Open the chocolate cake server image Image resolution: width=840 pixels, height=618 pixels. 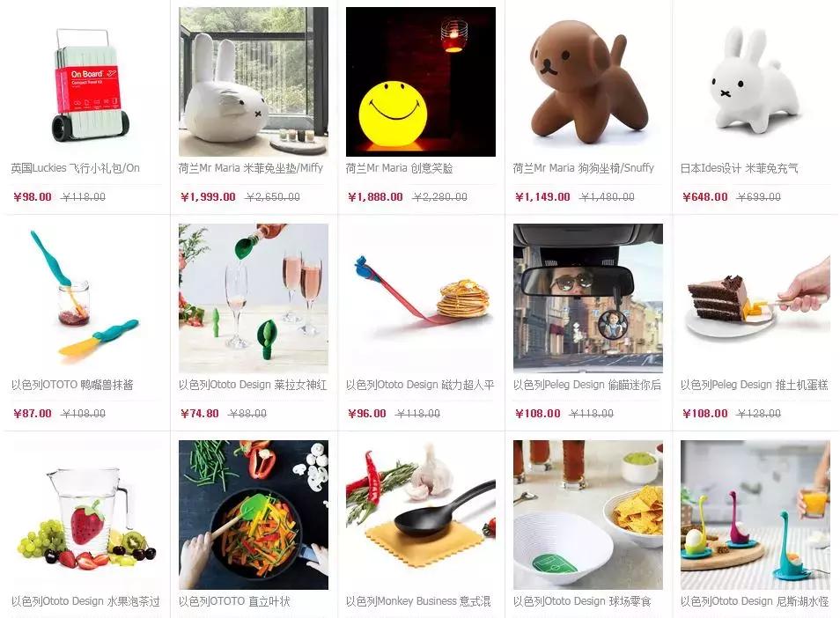755,298
